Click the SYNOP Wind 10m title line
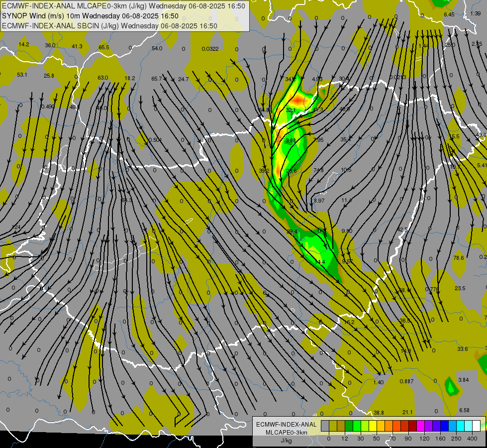The height and width of the screenshot is (448, 487). point(90,16)
